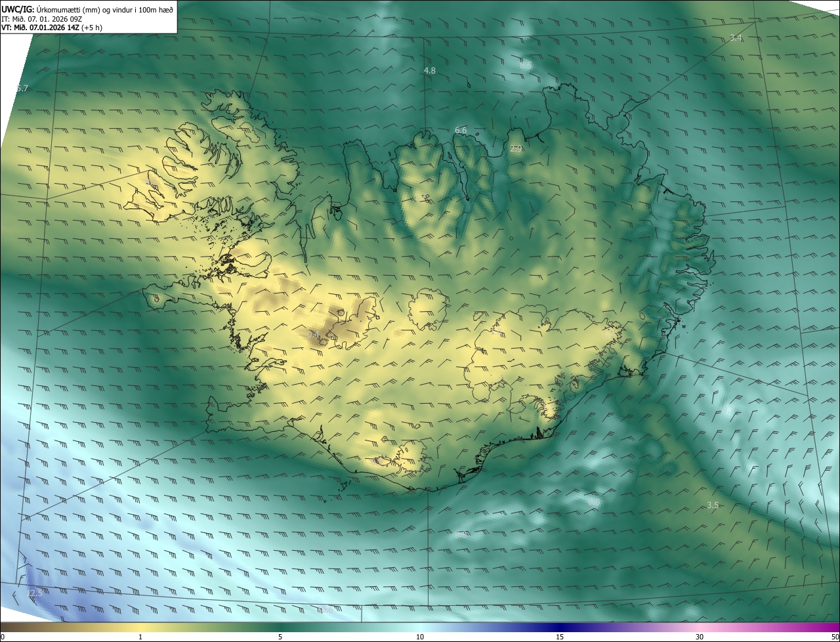The height and width of the screenshot is (642, 840).
Task: Click the 12.5 value label in the blue area
Action: coord(34,593)
